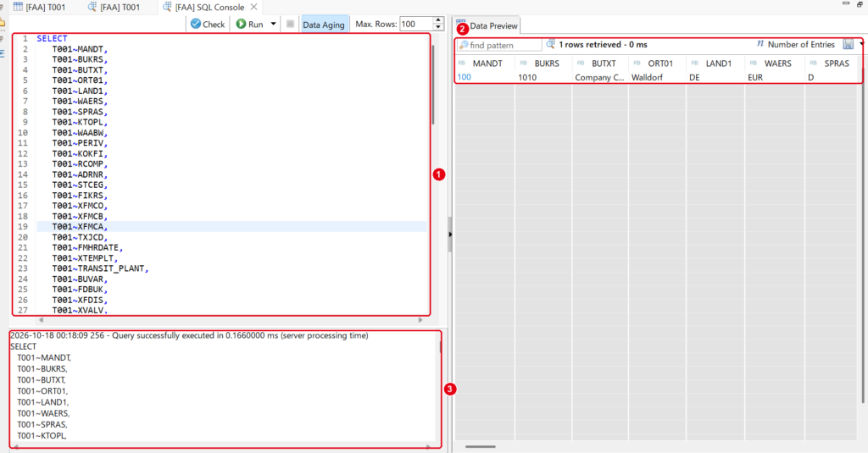Screen dimensions: 868x453
Task: Click the grey stop execution icon
Action: click(x=290, y=24)
